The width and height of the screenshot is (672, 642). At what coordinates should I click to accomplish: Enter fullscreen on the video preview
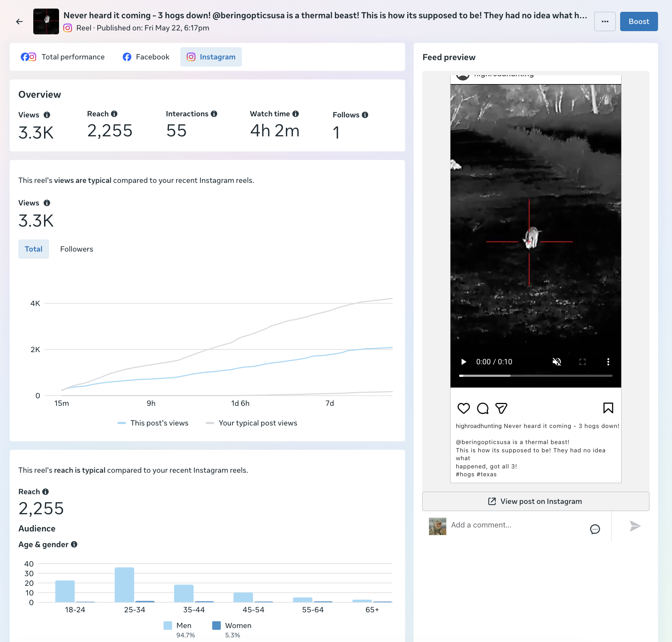pos(583,362)
